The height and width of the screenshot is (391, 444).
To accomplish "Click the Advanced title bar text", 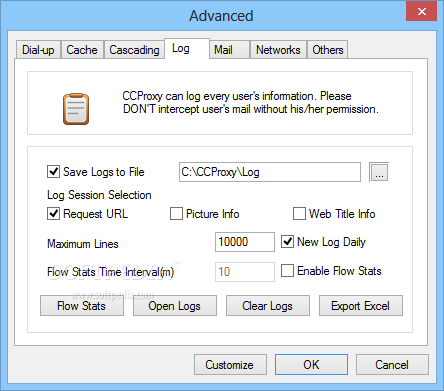I will tap(221, 16).
